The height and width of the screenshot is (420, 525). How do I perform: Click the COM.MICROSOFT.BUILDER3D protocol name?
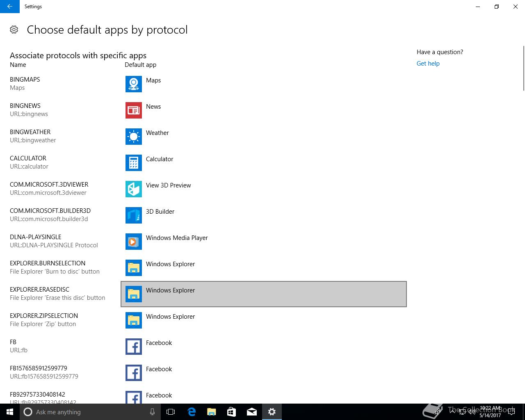50,211
